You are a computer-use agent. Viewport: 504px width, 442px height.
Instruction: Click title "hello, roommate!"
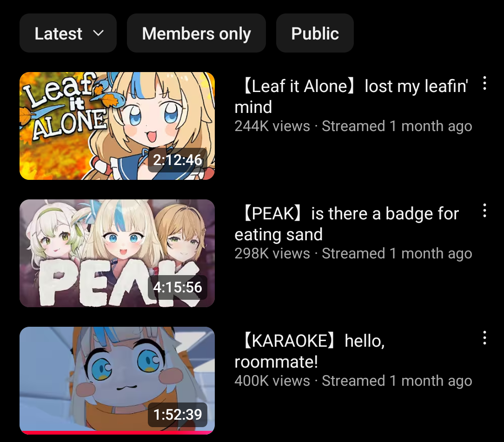pos(310,351)
